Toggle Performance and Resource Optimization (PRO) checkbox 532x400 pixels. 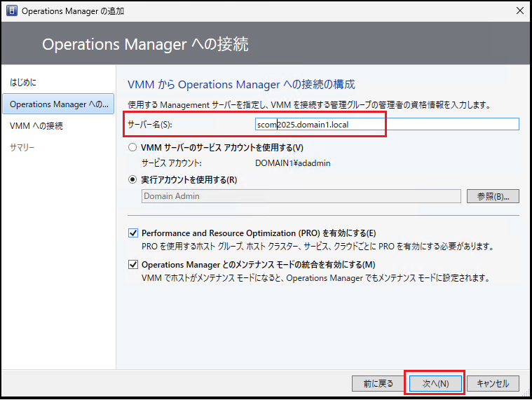click(x=133, y=233)
